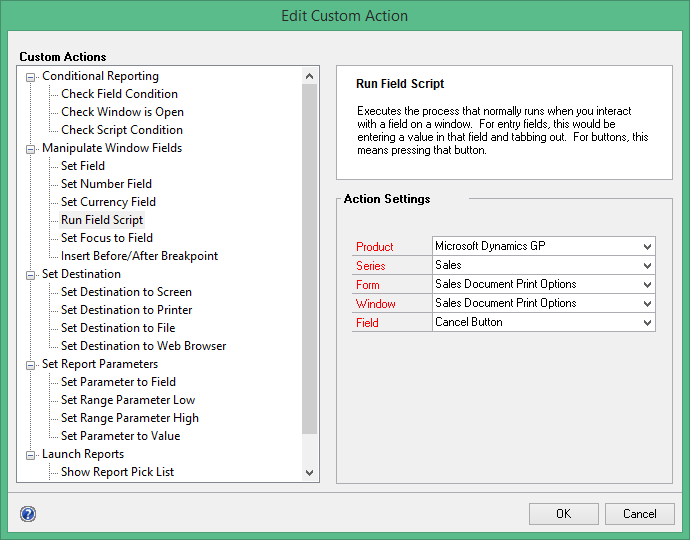Image resolution: width=690 pixels, height=540 pixels.
Task: Collapse the Manipulate Window Fields node
Action: (x=30, y=149)
